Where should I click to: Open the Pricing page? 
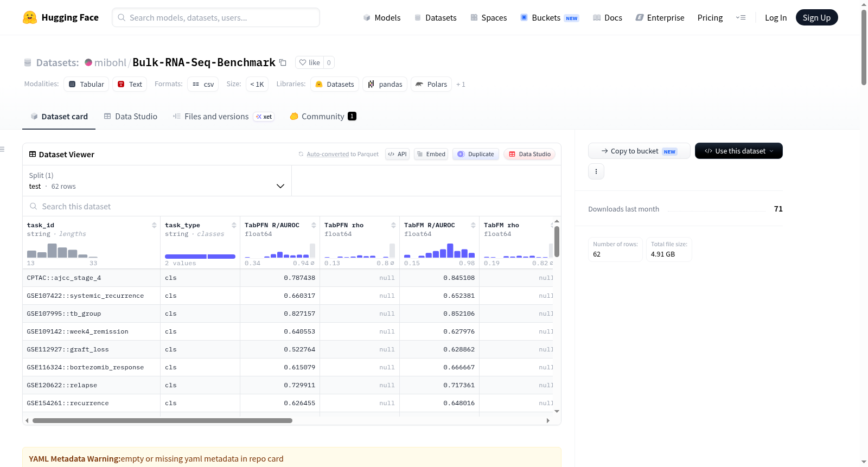pyautogui.click(x=710, y=18)
